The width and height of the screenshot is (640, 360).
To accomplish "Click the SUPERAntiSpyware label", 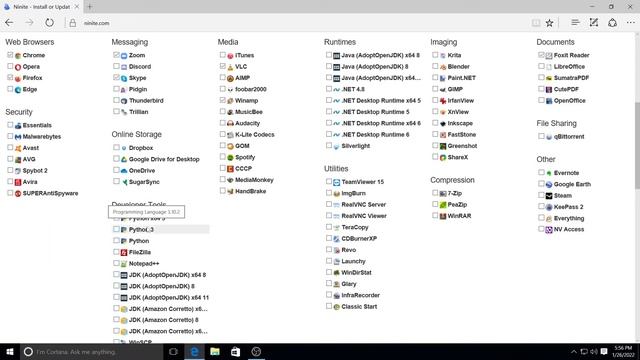I will point(50,193).
